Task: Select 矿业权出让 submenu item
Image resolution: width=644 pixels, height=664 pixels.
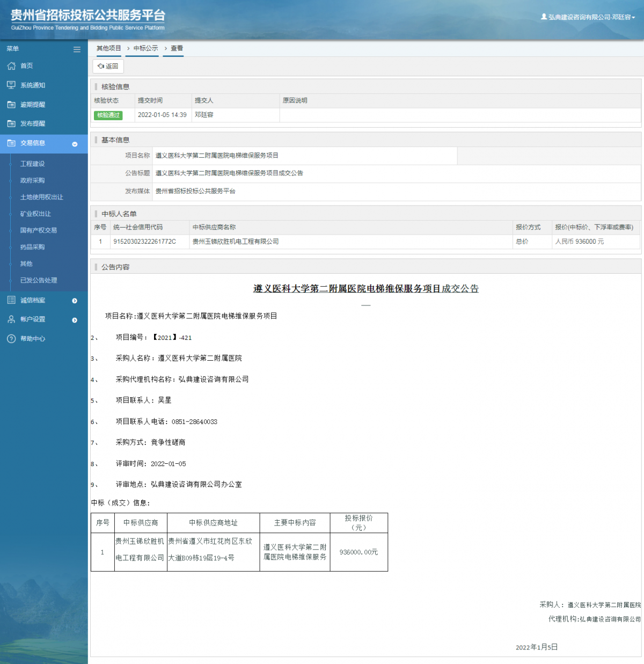Action: pos(35,214)
